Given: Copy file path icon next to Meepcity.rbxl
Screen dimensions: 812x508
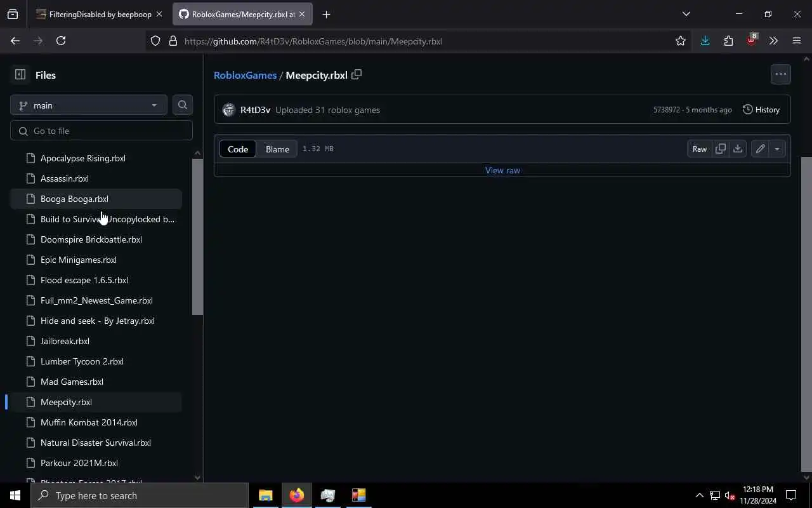Looking at the screenshot, I should pos(357,74).
